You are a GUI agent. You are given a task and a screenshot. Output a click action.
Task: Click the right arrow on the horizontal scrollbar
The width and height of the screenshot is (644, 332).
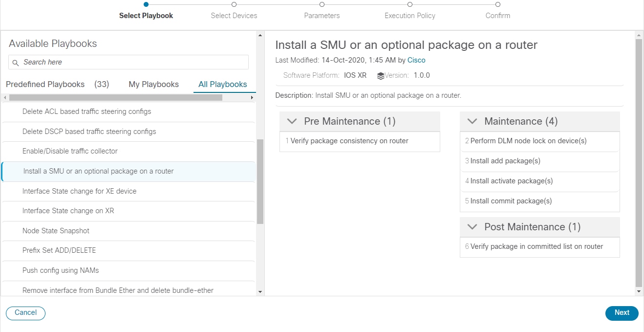[252, 97]
